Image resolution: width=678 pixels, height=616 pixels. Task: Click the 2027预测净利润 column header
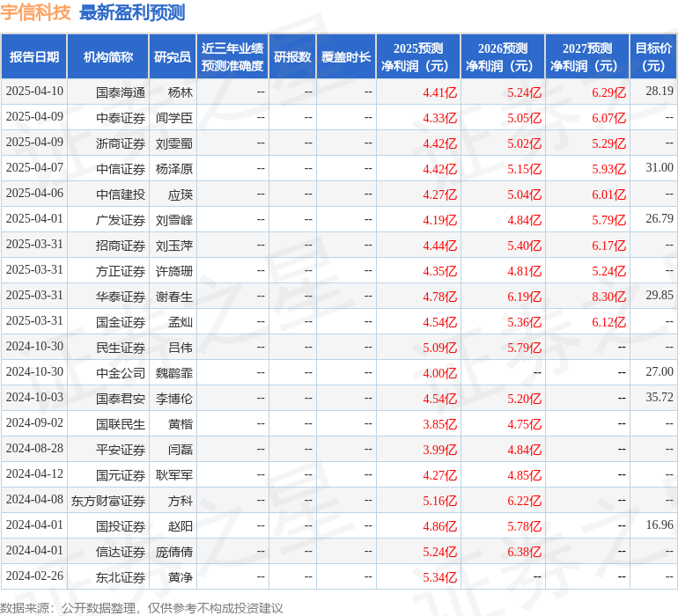587,56
